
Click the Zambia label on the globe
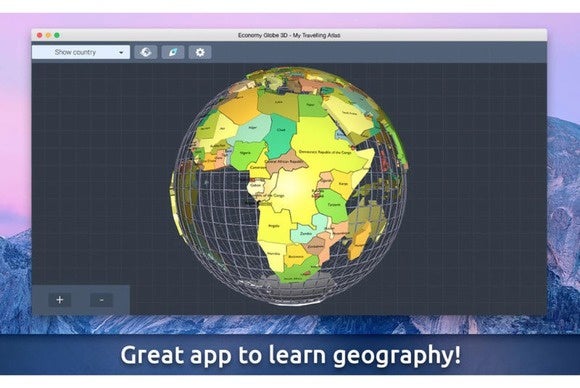click(306, 234)
